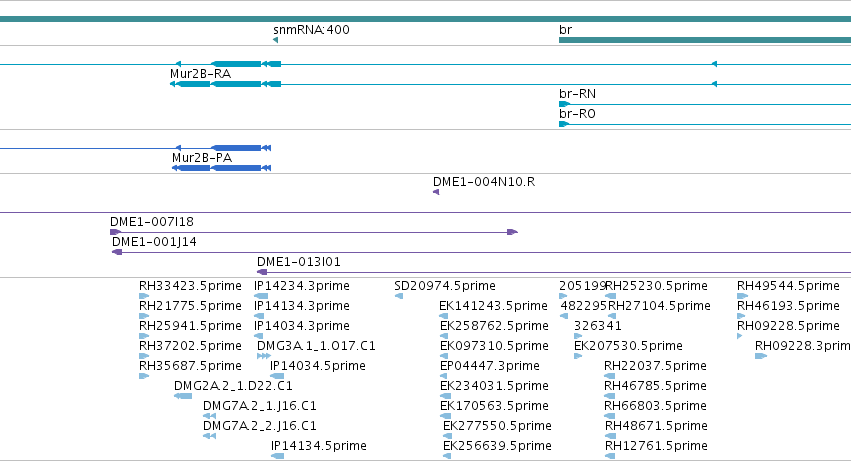Viewport: 851px width, 461px height.
Task: Select the DMG2A.2_1.D22.C1 feature glyph
Action: click(x=183, y=396)
